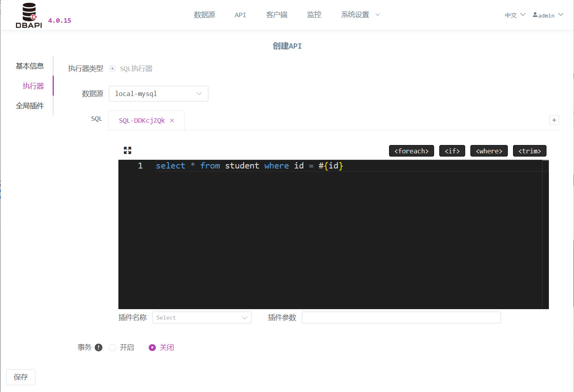The width and height of the screenshot is (574, 392).
Task: Enable transactions by selecting 开启
Action: click(112, 347)
